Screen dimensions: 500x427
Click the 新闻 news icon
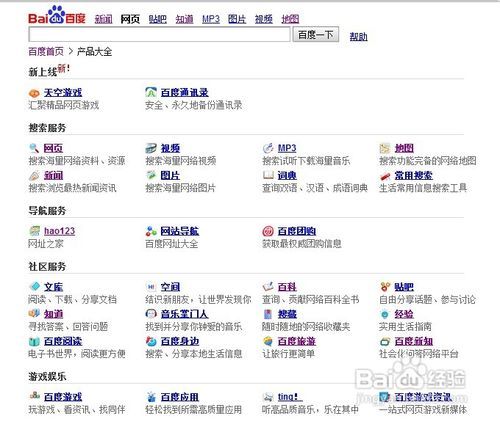click(x=34, y=175)
